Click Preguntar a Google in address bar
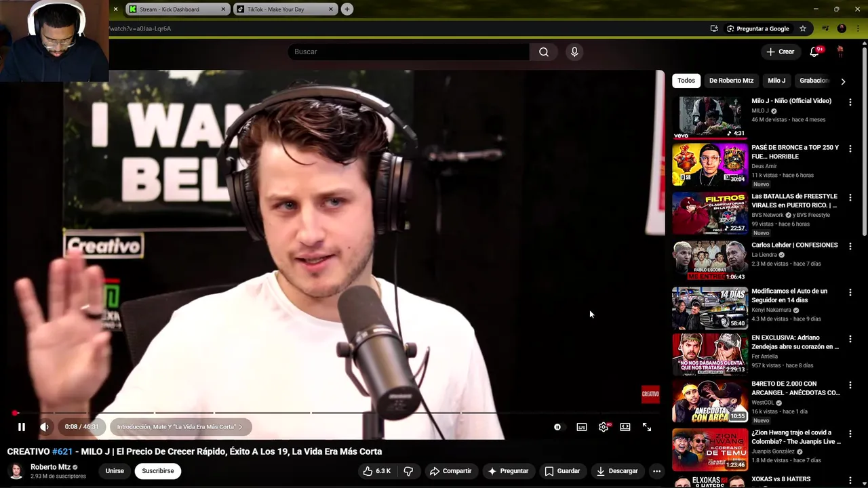 click(758, 28)
